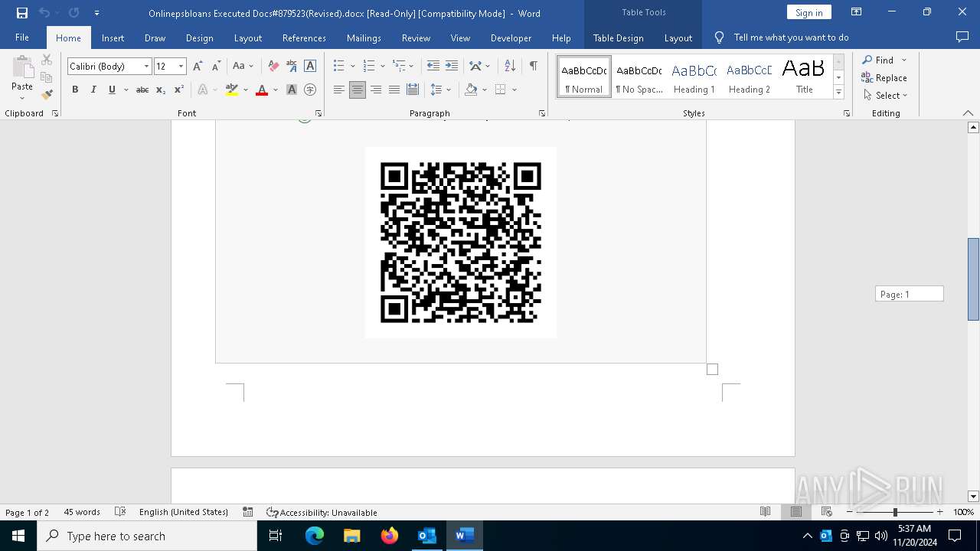Image resolution: width=980 pixels, height=551 pixels.
Task: Click the Outlook icon in the taskbar
Action: 427,536
